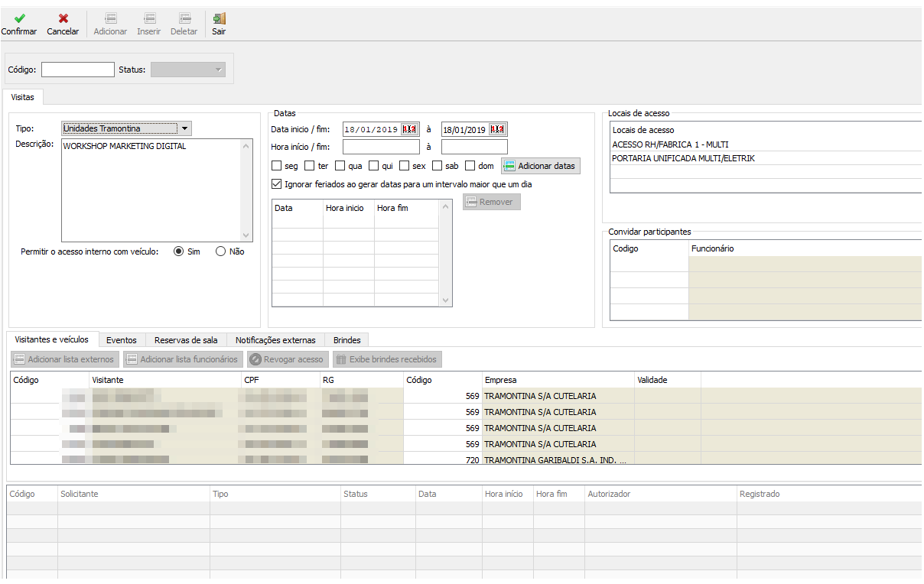Check the seg weekday checkbox
The width and height of the screenshot is (924, 584).
coord(277,166)
